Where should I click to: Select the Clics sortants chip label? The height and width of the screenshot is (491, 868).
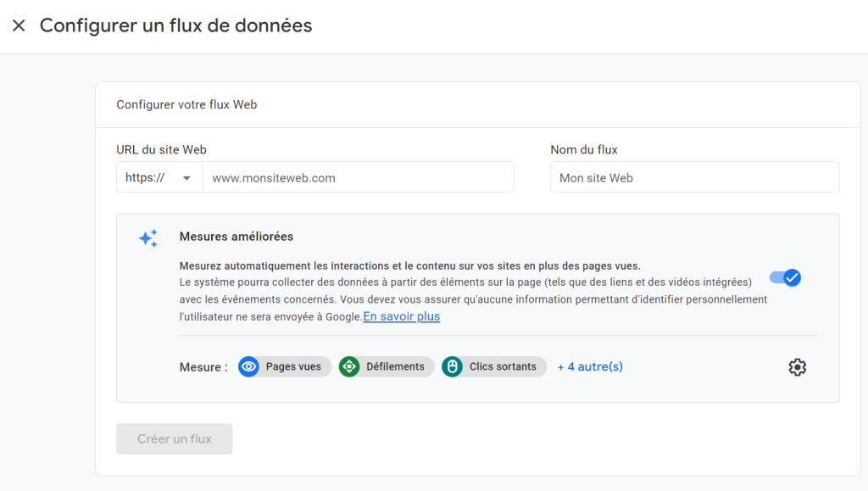[503, 366]
